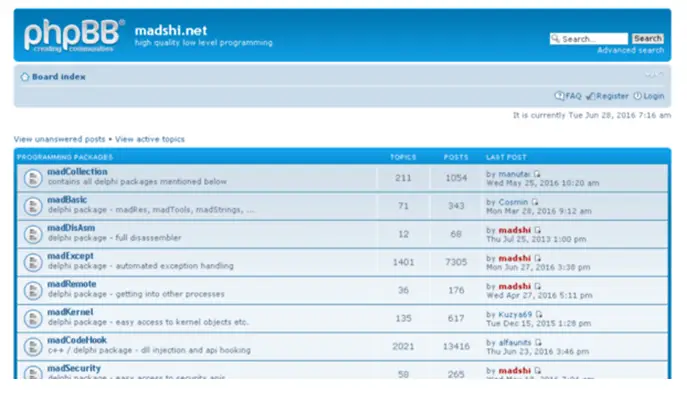Click topic count 1401 for madExcept

[x=403, y=262]
